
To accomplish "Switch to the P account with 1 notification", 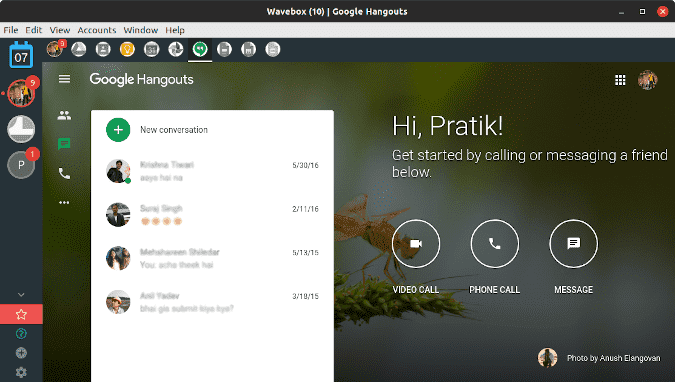I will 21,165.
